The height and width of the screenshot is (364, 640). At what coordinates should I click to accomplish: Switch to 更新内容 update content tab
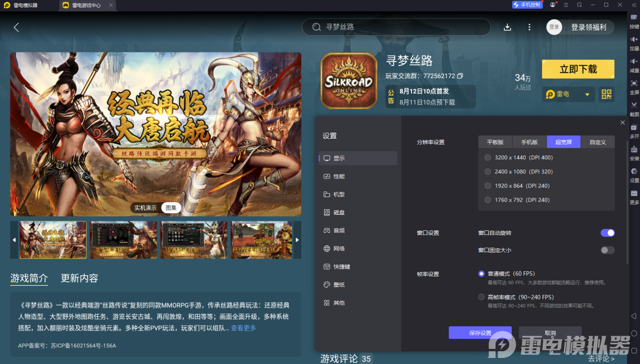click(79, 278)
